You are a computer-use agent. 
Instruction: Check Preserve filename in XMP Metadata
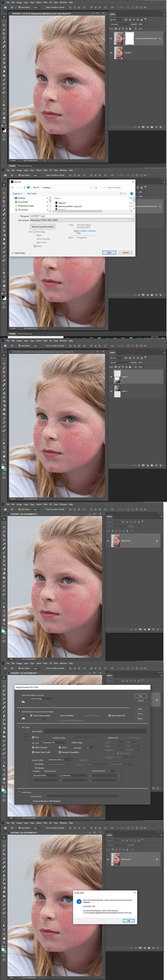(31, 801)
